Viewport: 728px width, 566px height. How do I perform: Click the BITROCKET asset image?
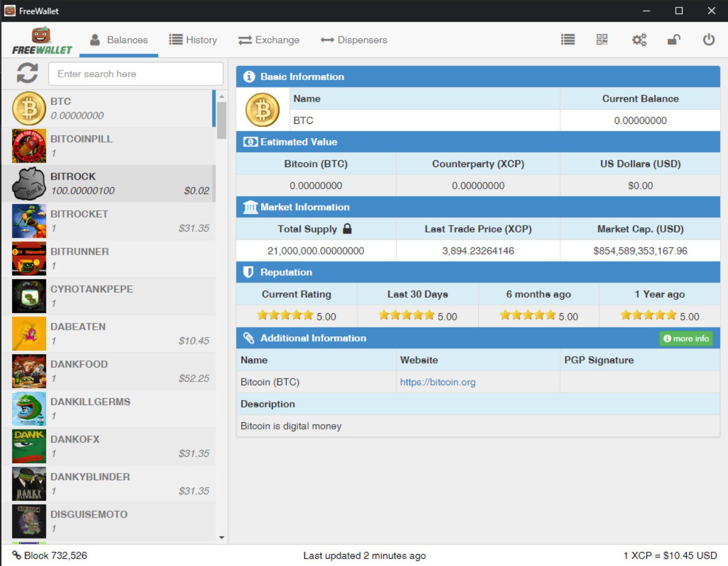pyautogui.click(x=29, y=221)
